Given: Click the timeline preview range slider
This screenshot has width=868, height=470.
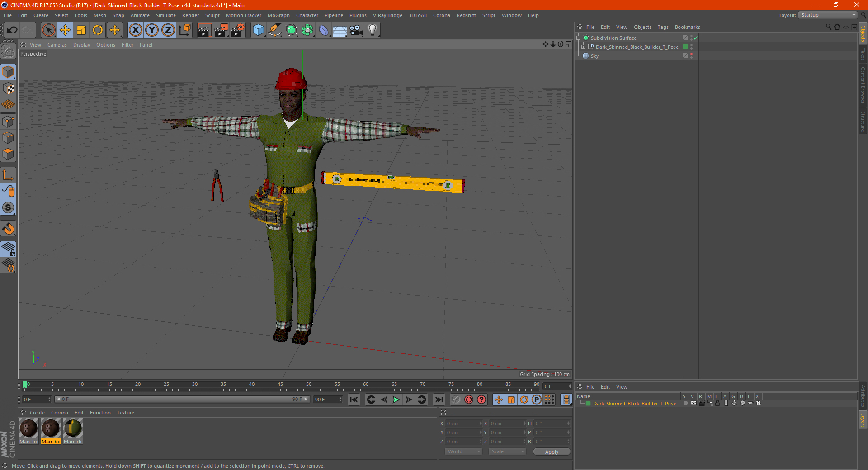Looking at the screenshot, I should click(182, 399).
